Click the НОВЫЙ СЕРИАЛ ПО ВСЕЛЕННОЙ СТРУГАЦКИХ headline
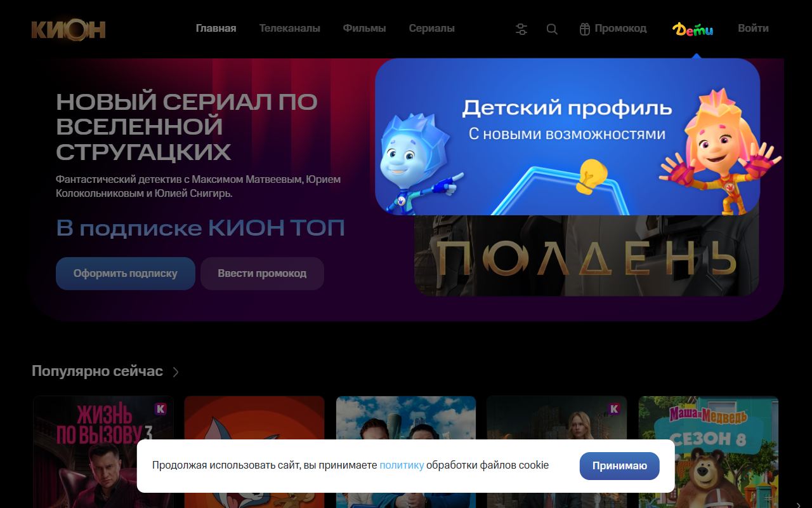 (187, 127)
